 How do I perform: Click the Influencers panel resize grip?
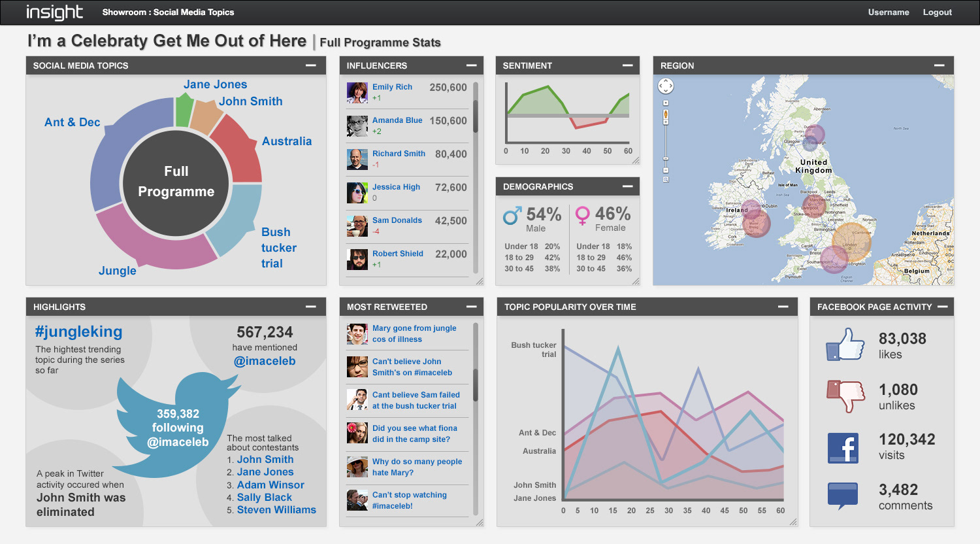[480, 282]
